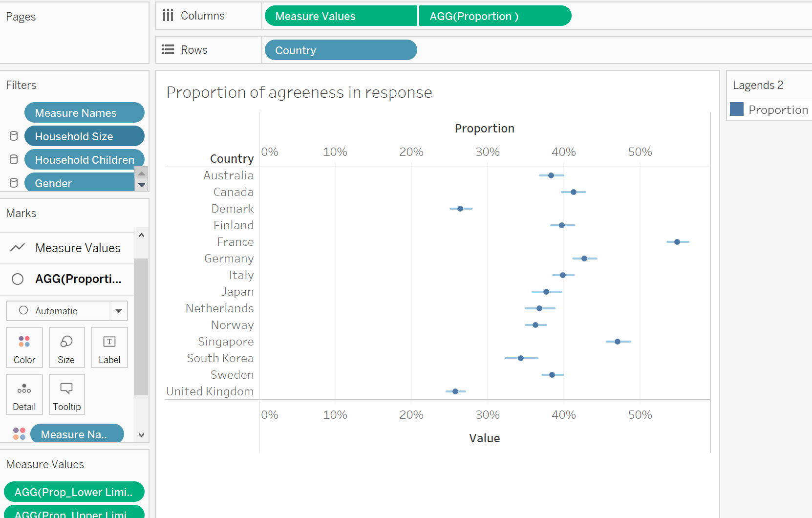Click the database icon beside Gender filter
Screen dimensions: 812x518
point(14,183)
